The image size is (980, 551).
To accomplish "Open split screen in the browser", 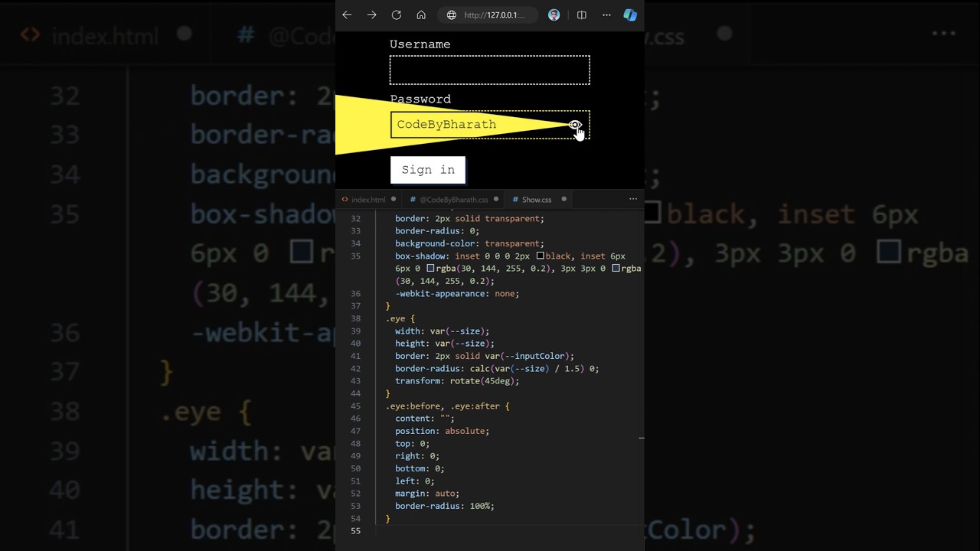I will [x=582, y=15].
